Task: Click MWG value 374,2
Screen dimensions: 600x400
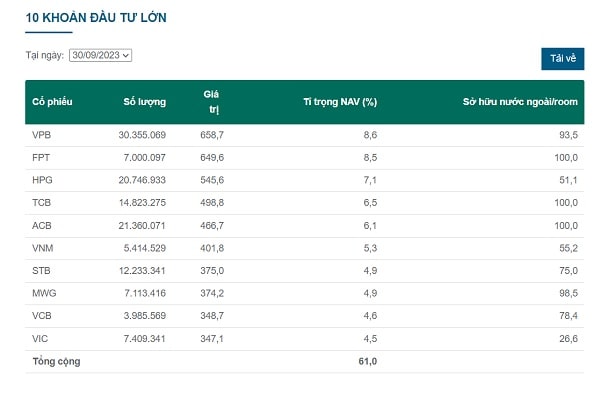Action: pos(212,293)
